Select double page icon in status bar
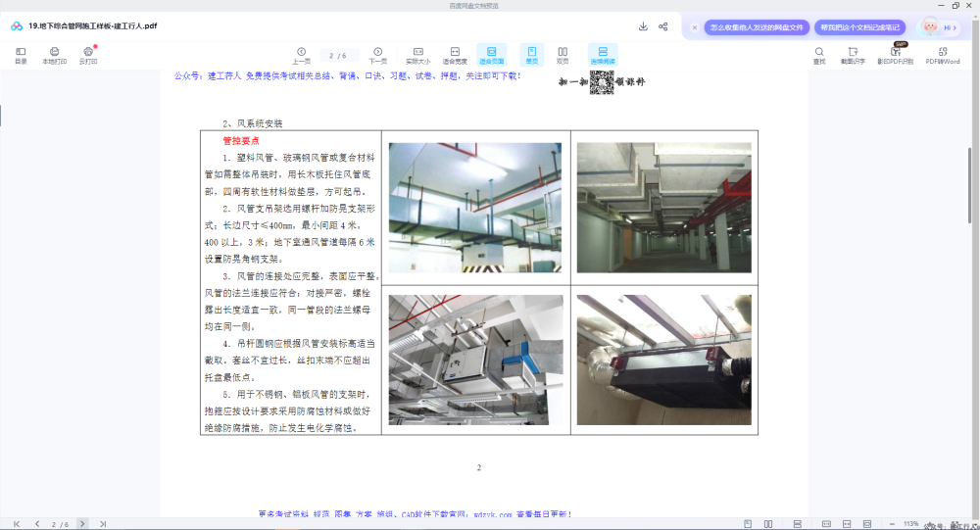 tap(768, 524)
